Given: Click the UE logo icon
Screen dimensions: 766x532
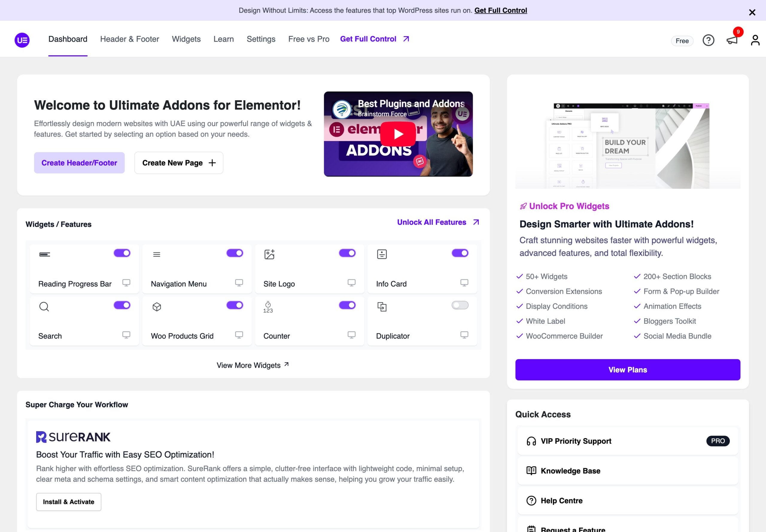Looking at the screenshot, I should click(x=22, y=40).
